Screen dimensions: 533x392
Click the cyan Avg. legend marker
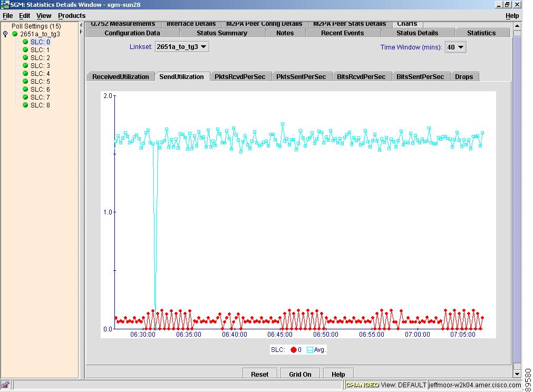click(x=309, y=350)
